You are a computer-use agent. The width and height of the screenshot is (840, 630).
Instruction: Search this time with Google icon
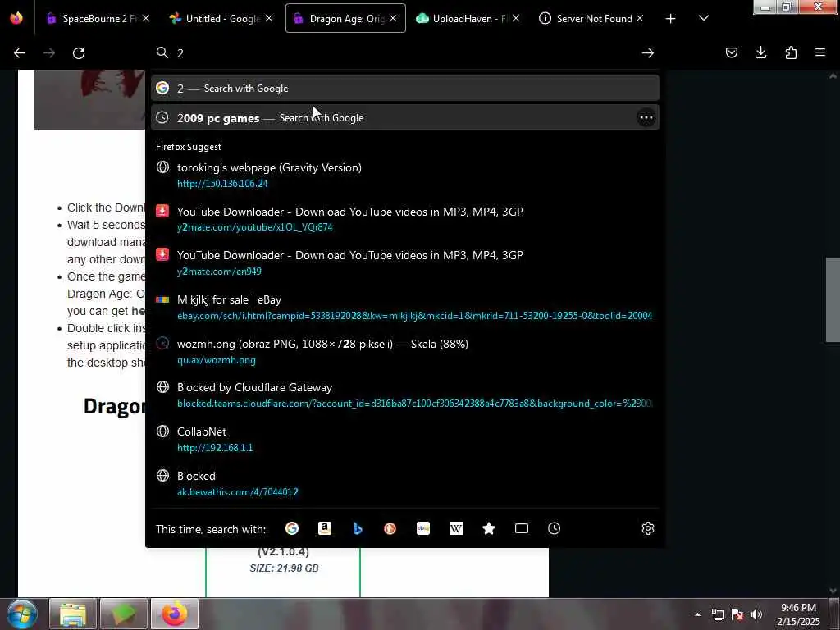pyautogui.click(x=292, y=529)
